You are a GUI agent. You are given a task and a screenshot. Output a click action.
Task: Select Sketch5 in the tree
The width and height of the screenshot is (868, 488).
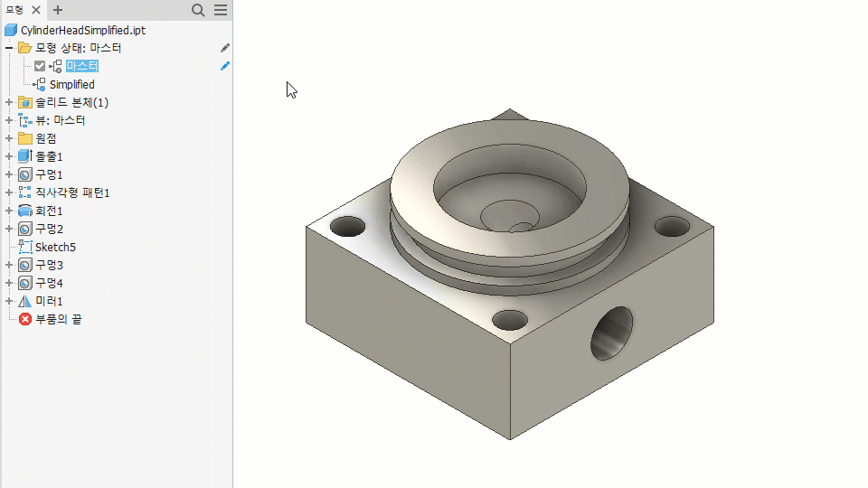55,247
